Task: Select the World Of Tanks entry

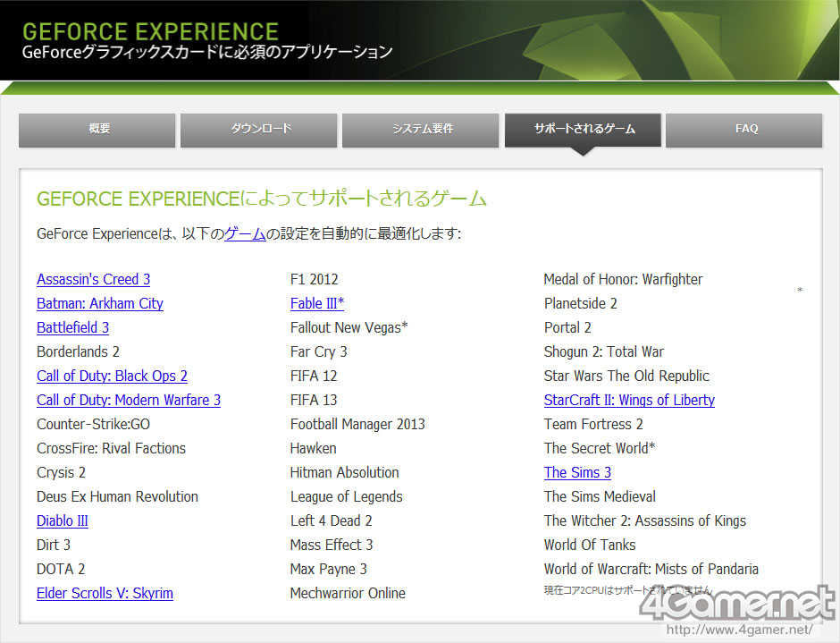Action: [x=590, y=545]
